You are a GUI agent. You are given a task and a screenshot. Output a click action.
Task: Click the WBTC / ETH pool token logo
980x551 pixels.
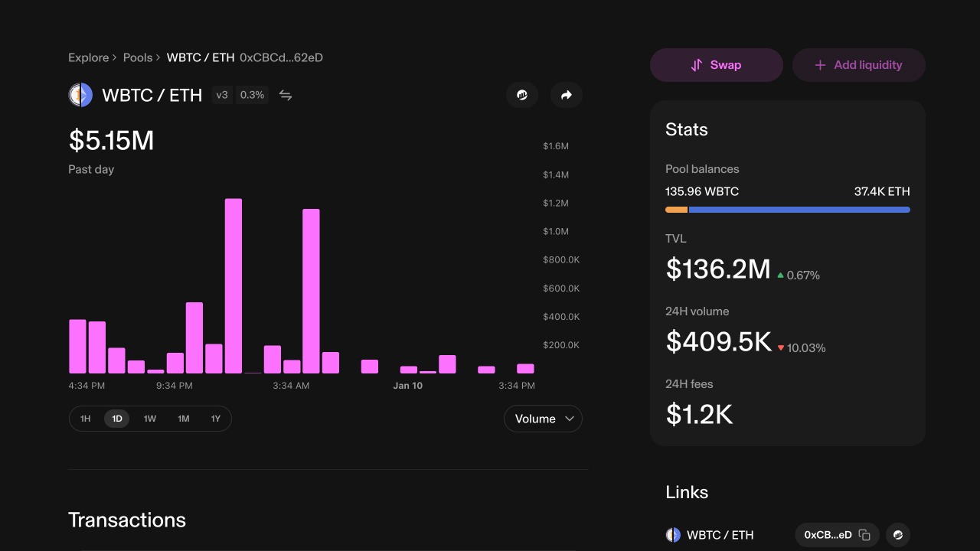[80, 95]
